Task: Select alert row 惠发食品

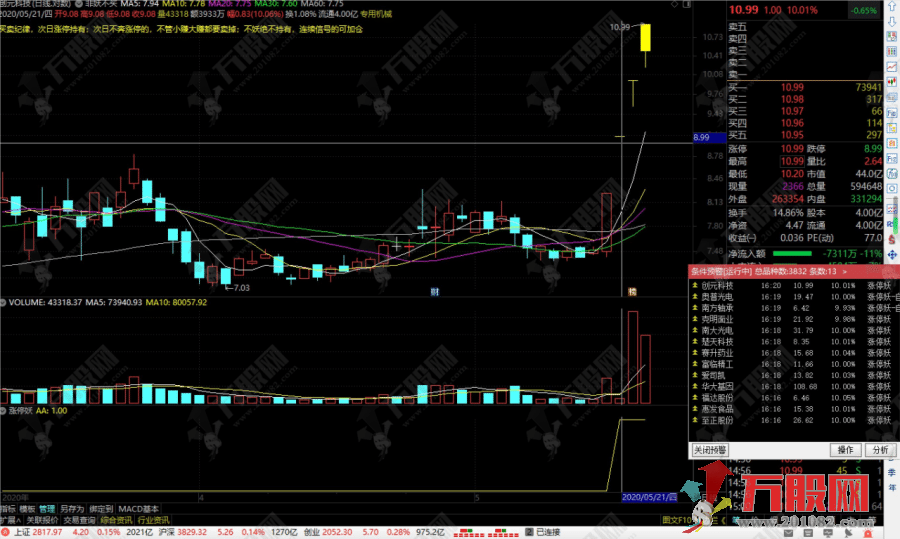Action: [x=794, y=409]
